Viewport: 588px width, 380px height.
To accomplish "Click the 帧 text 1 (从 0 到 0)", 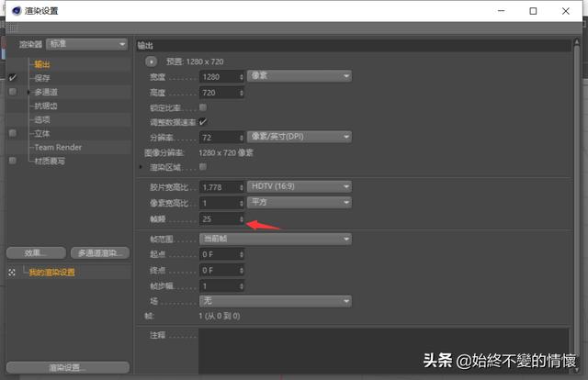I will 220,316.
